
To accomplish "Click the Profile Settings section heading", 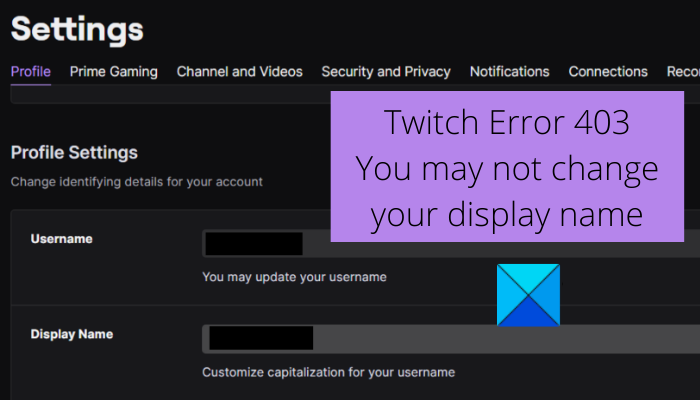I will (x=74, y=153).
